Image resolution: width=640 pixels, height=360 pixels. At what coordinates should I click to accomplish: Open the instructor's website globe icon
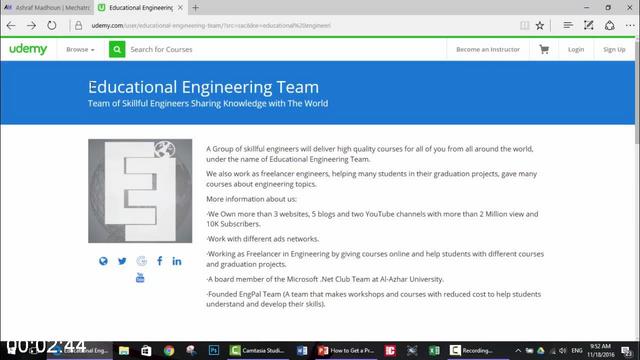click(103, 261)
